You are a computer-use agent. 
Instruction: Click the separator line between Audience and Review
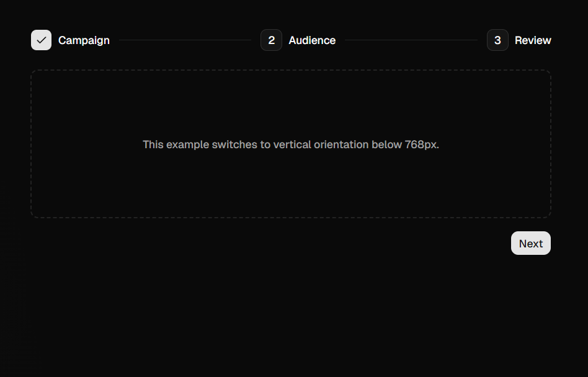tap(411, 40)
